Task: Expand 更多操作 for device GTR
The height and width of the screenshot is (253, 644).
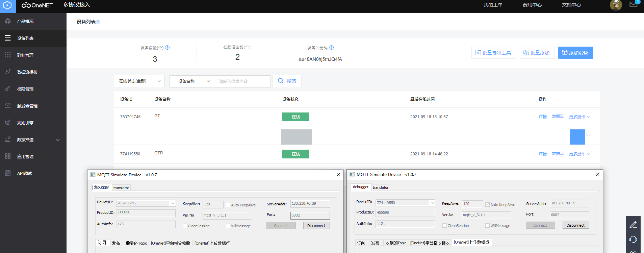Action: [x=579, y=154]
